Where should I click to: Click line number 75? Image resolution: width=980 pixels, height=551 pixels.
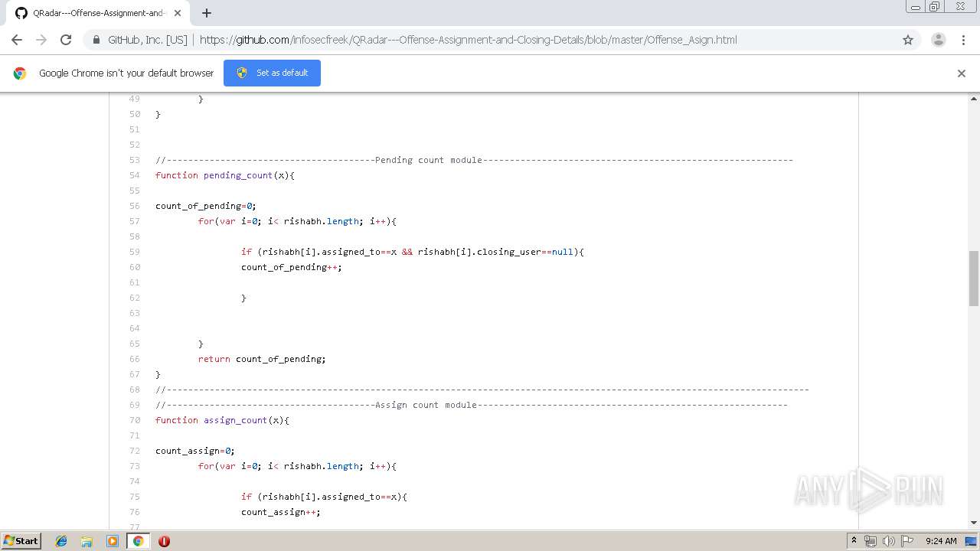(135, 497)
